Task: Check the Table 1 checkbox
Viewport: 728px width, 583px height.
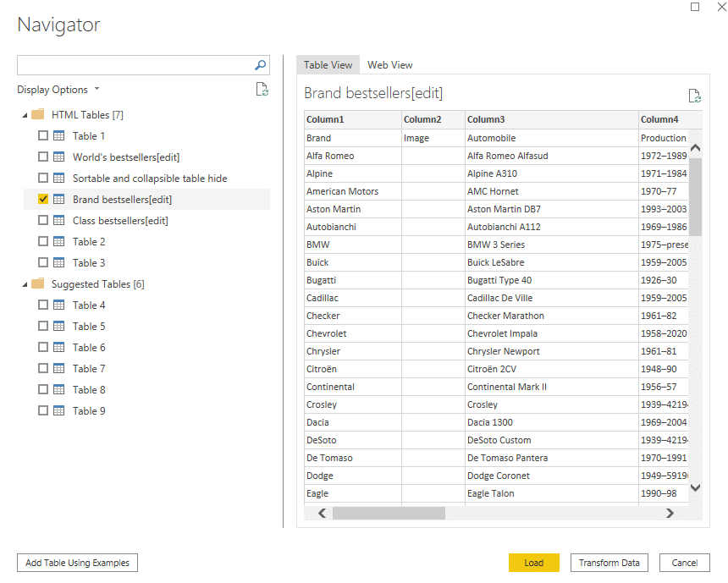Action: coord(43,135)
